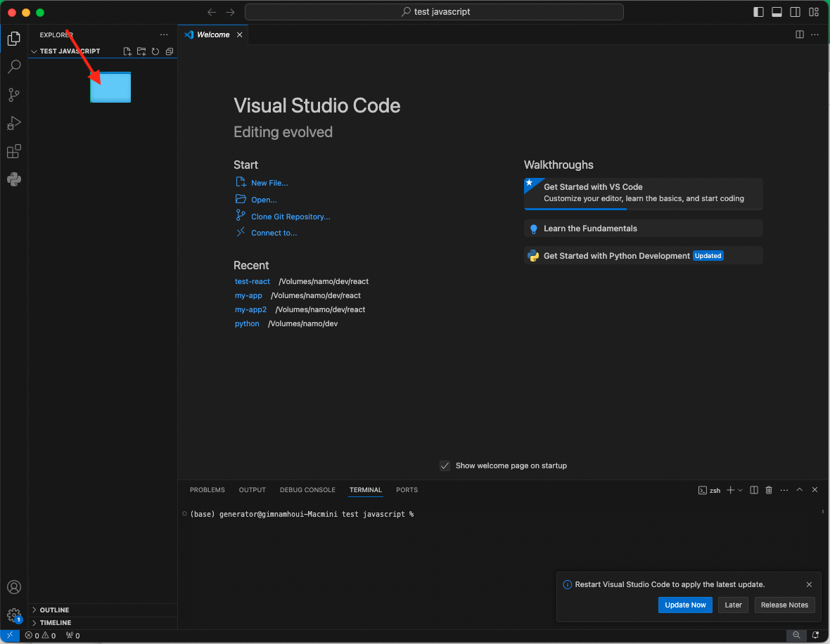Screen dimensions: 830x644
Task: Select the zsh terminal label
Action: coord(709,490)
